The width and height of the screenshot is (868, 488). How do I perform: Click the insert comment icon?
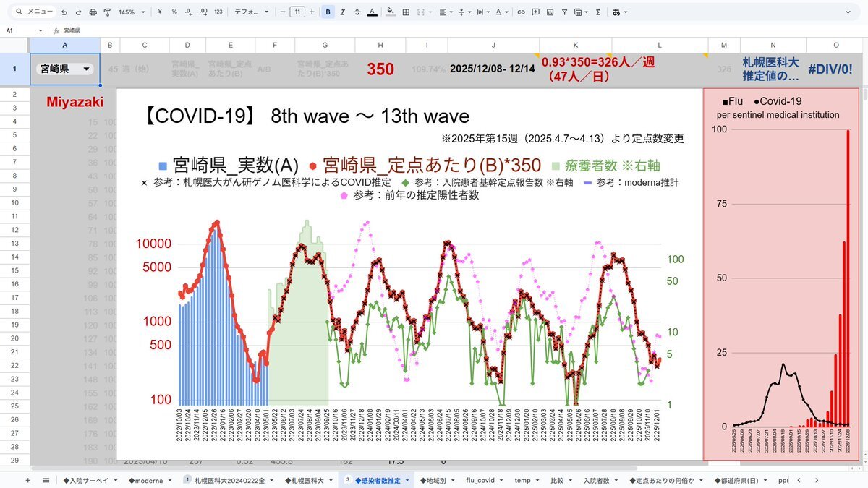[535, 12]
